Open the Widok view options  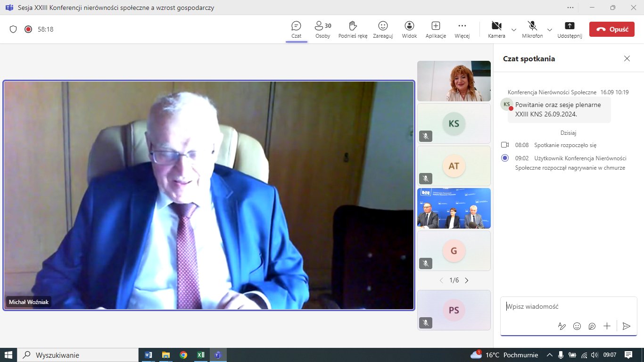pyautogui.click(x=409, y=29)
